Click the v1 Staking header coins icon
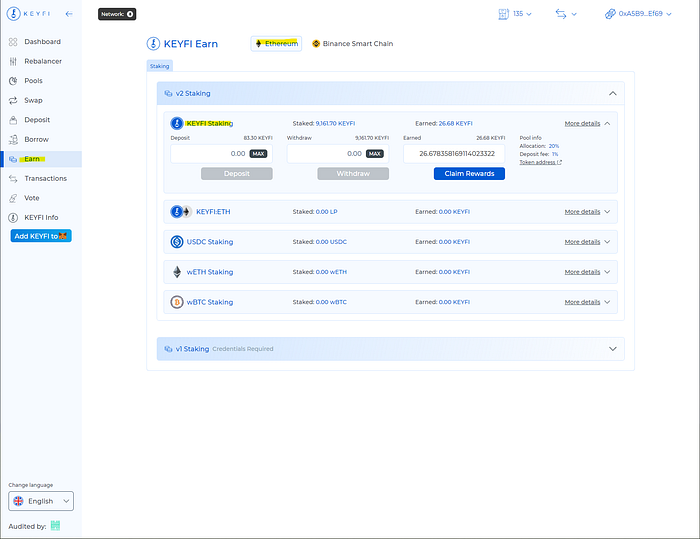 [168, 349]
